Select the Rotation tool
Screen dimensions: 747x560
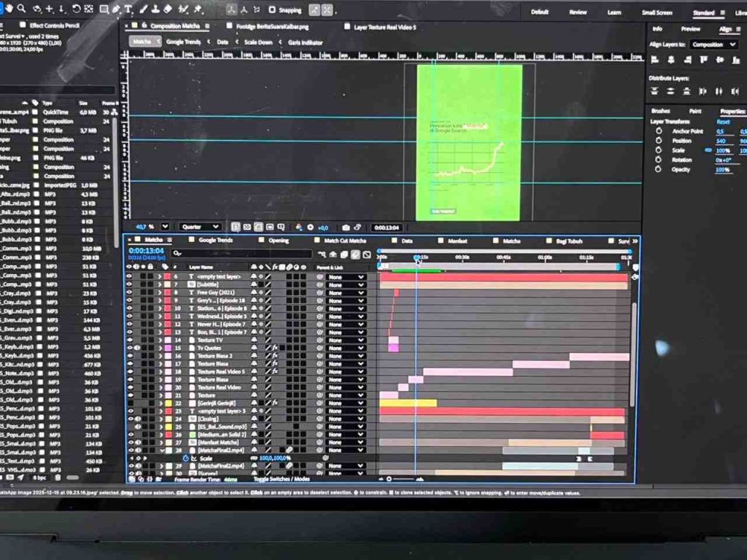[76, 9]
